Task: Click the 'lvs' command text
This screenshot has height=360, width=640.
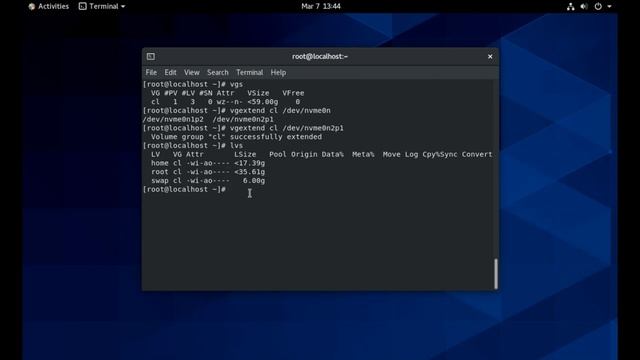Action: click(236, 145)
